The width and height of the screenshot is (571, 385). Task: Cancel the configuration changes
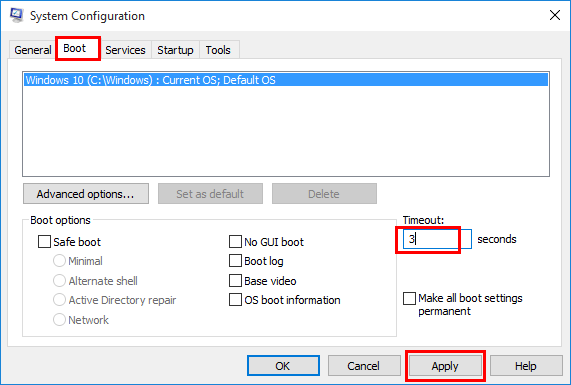pos(364,366)
